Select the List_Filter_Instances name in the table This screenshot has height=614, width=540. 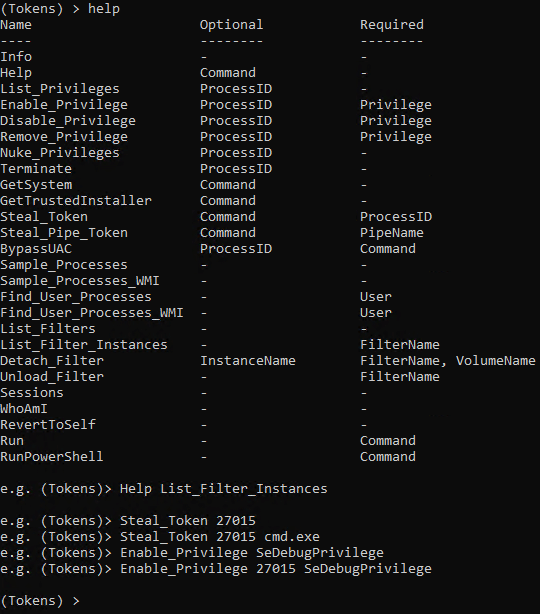(x=84, y=345)
